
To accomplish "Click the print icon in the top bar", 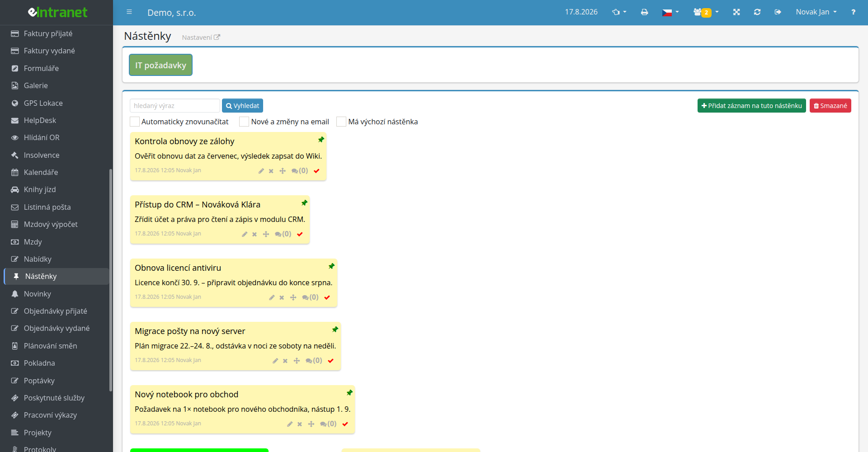I will tap(645, 12).
